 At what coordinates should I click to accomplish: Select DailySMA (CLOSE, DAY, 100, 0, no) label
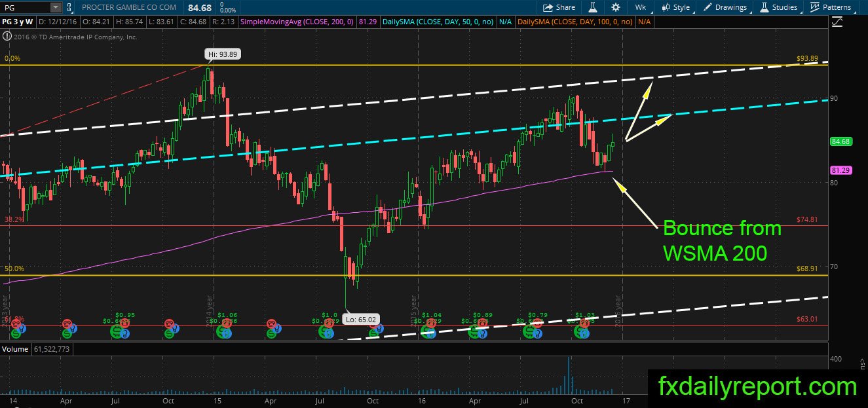coord(575,22)
